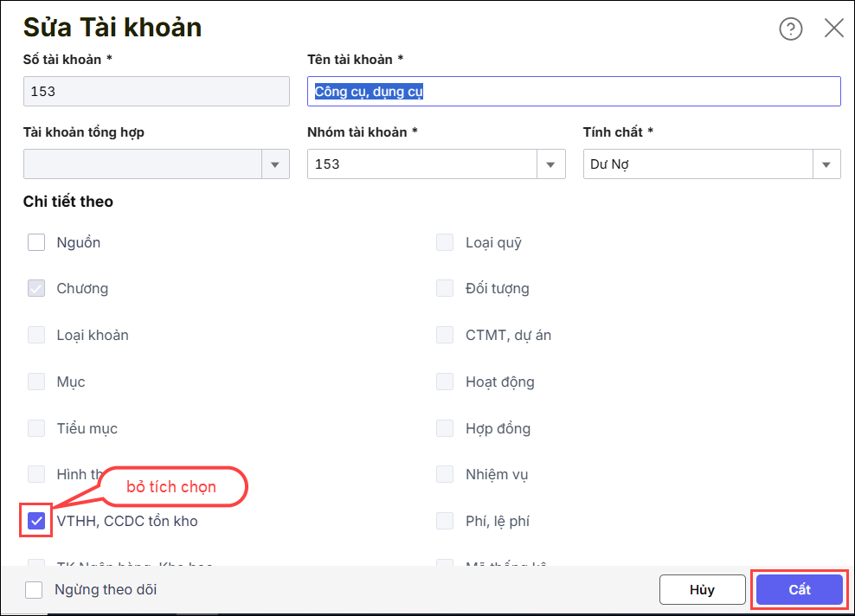Click the Tên tài khoản text field

574,92
